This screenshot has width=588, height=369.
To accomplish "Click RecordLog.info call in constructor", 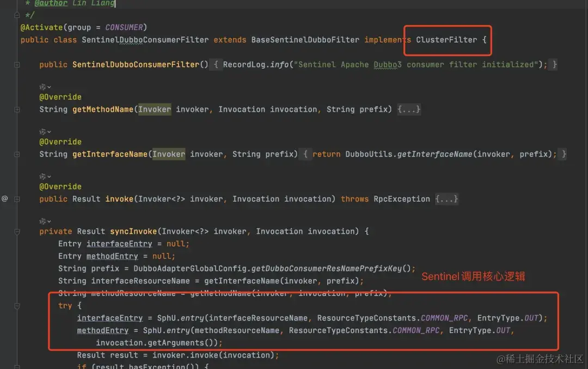I will [x=256, y=64].
